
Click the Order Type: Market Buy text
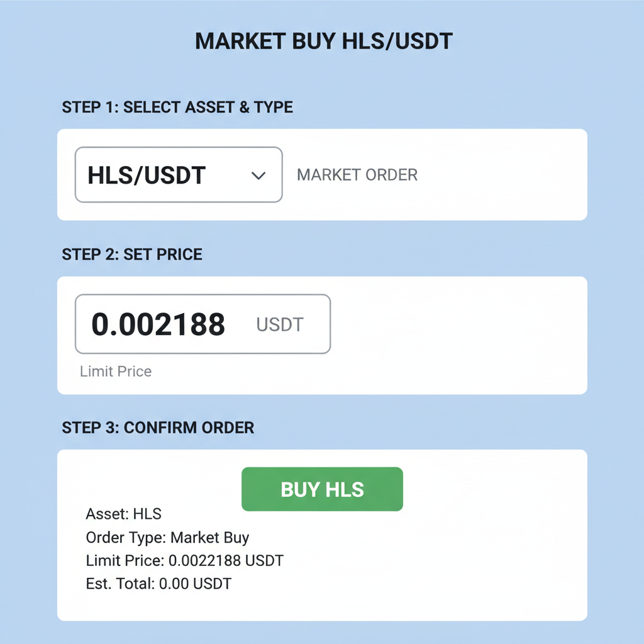(x=167, y=538)
